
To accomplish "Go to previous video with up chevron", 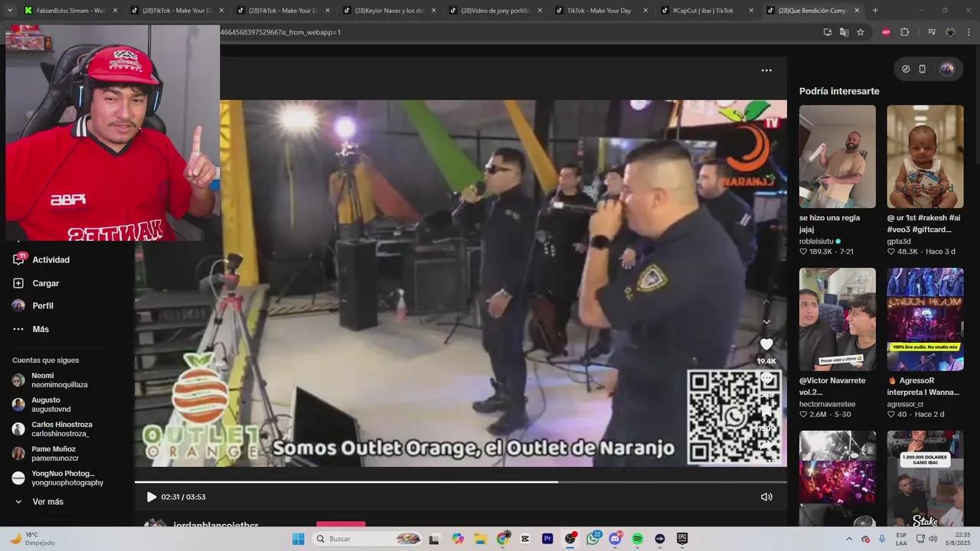I will click(766, 302).
